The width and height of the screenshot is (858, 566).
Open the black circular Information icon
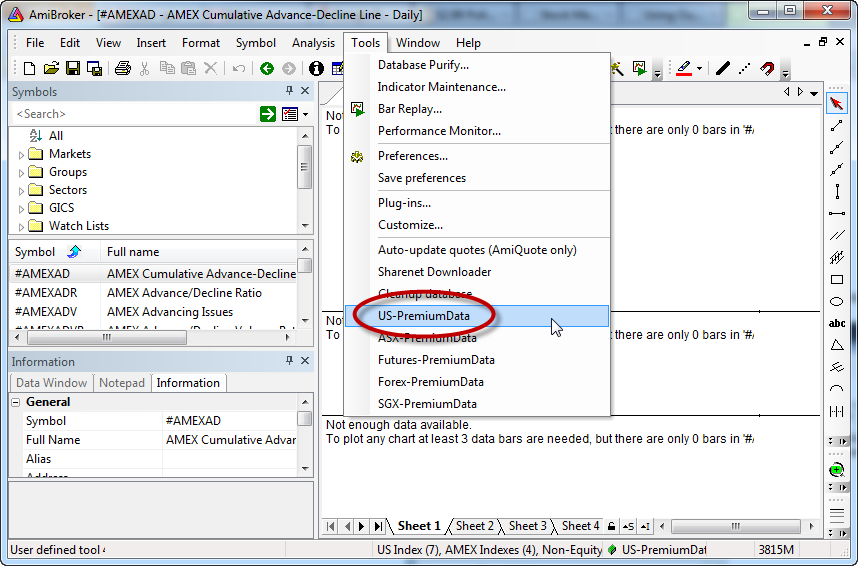(x=316, y=68)
